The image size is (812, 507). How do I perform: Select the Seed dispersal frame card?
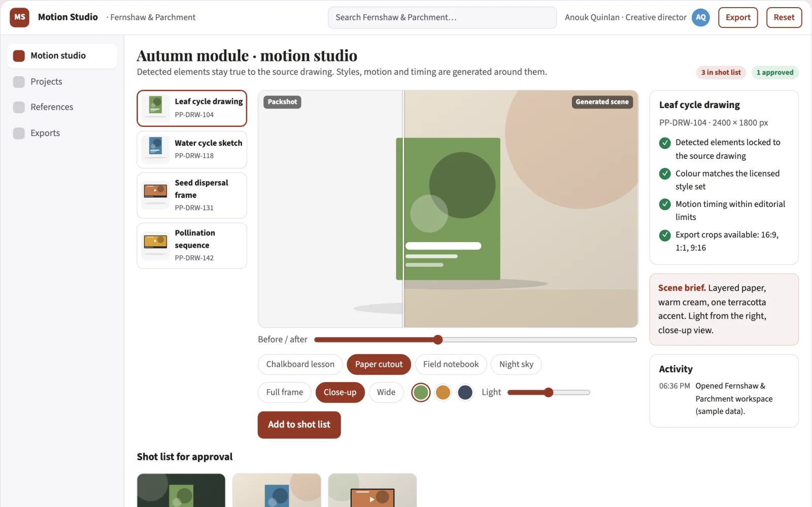(192, 195)
